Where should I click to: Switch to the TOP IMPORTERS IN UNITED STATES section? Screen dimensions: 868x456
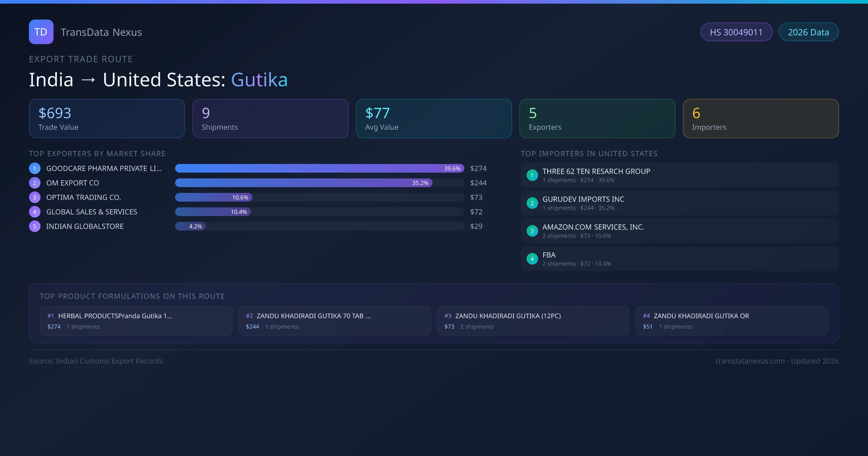(590, 153)
